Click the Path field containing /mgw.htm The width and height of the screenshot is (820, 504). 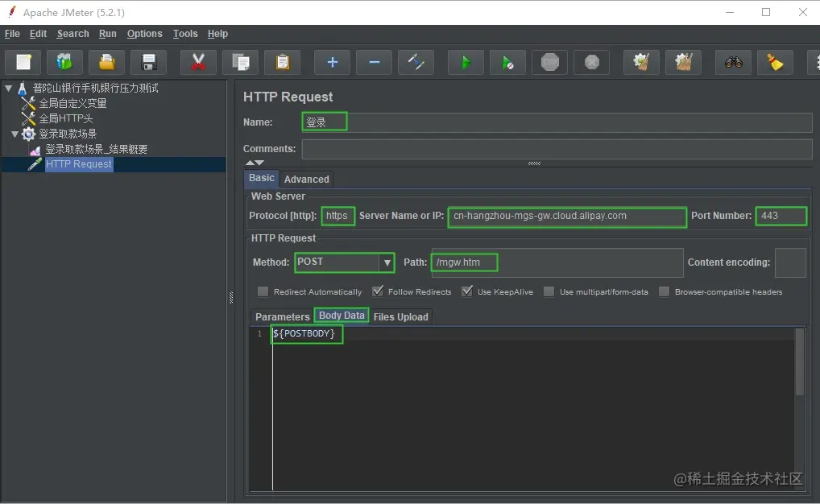point(557,262)
